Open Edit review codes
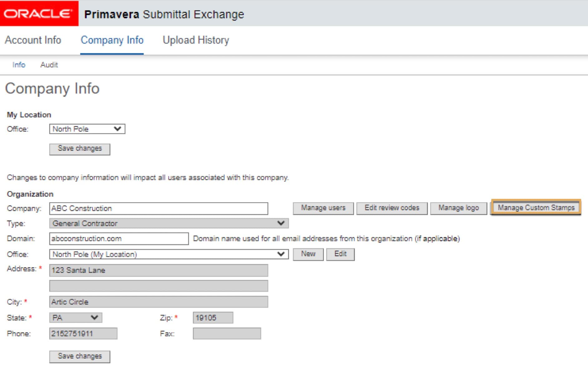 pyautogui.click(x=392, y=208)
